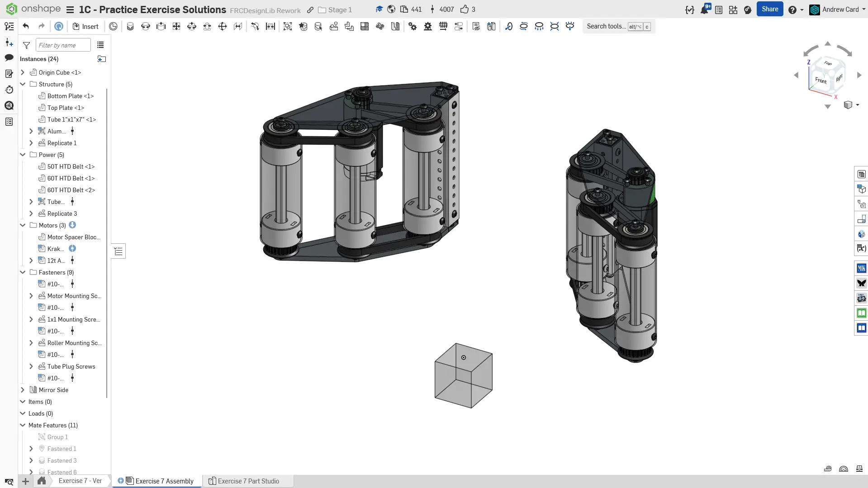Image resolution: width=868 pixels, height=488 pixels.
Task: Collapse the Structure (5) folder
Action: point(23,84)
